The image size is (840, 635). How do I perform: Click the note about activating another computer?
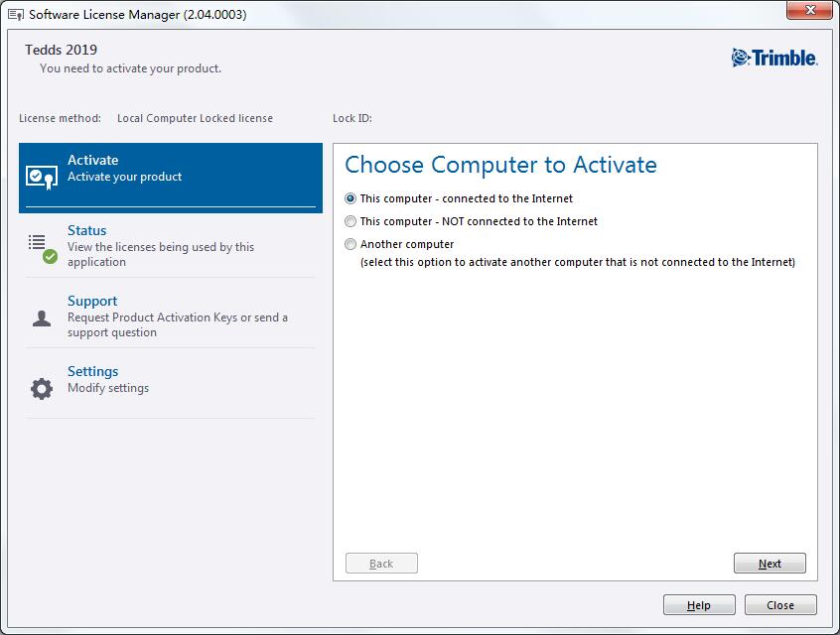pyautogui.click(x=578, y=262)
